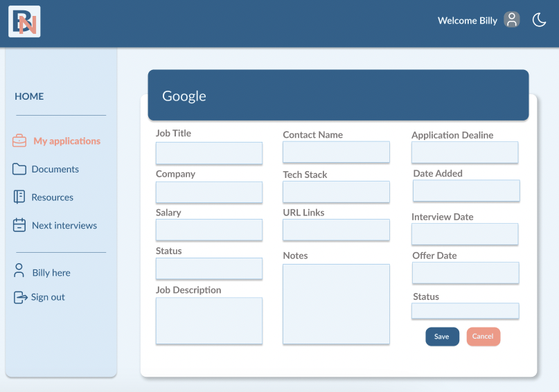Click the person icon beside Billy here

19,271
